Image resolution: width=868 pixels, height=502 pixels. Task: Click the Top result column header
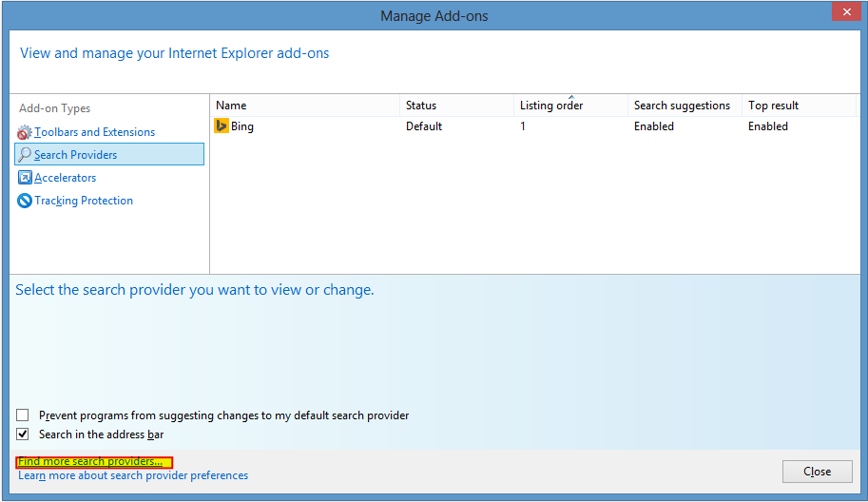tap(799, 106)
